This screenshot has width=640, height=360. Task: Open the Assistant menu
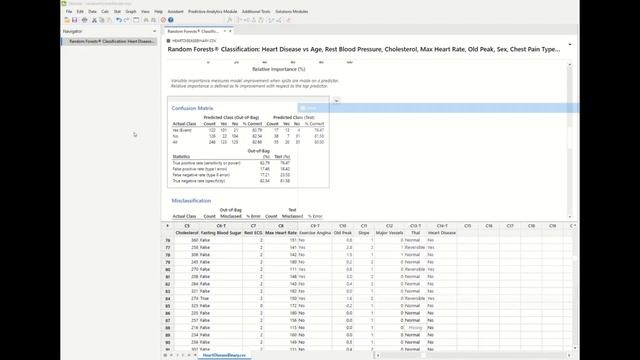[176, 11]
